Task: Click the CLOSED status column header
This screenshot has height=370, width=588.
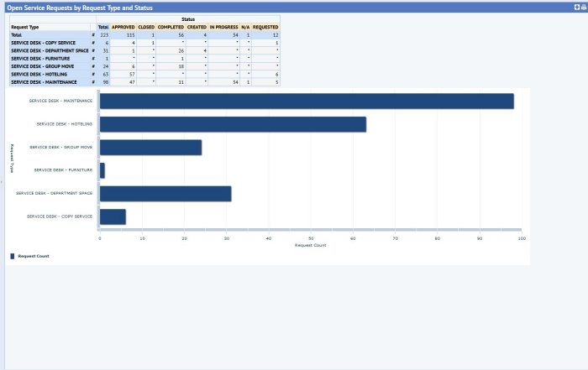Action: [146, 27]
